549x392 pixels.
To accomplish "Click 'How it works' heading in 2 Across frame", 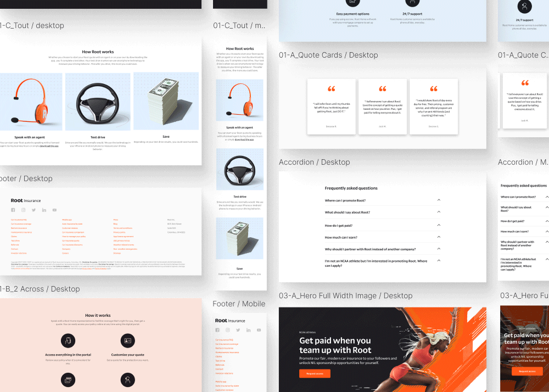I will click(98, 315).
